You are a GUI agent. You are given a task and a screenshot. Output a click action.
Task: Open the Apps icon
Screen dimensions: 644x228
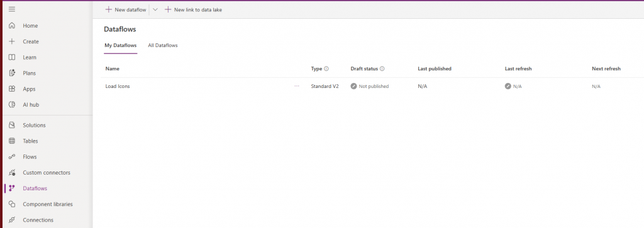pyautogui.click(x=12, y=89)
